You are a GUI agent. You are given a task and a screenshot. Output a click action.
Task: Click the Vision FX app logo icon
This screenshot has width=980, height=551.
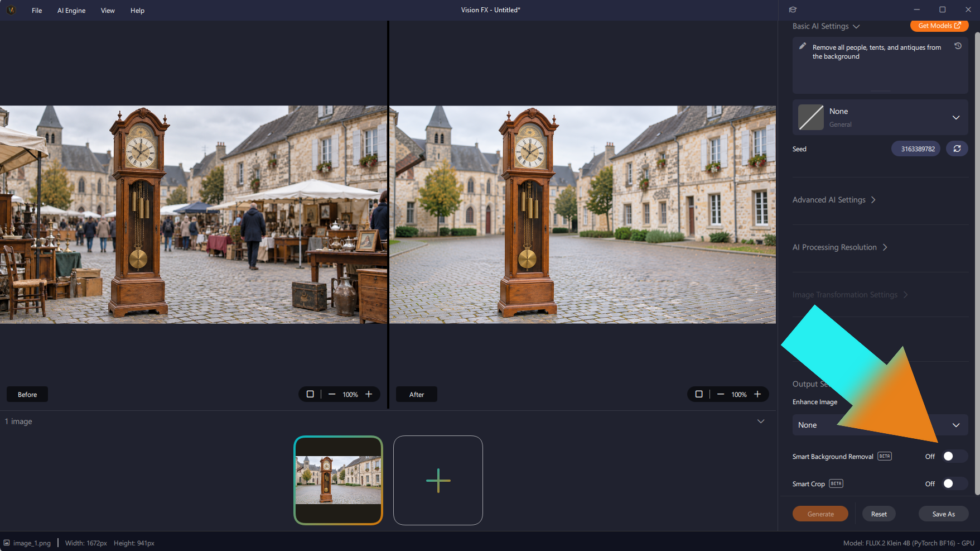11,10
